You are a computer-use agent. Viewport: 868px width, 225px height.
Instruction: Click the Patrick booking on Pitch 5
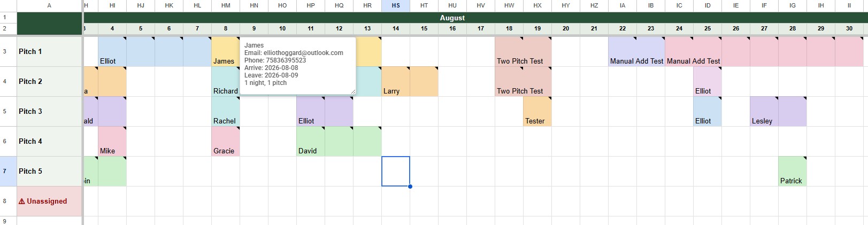pos(792,171)
